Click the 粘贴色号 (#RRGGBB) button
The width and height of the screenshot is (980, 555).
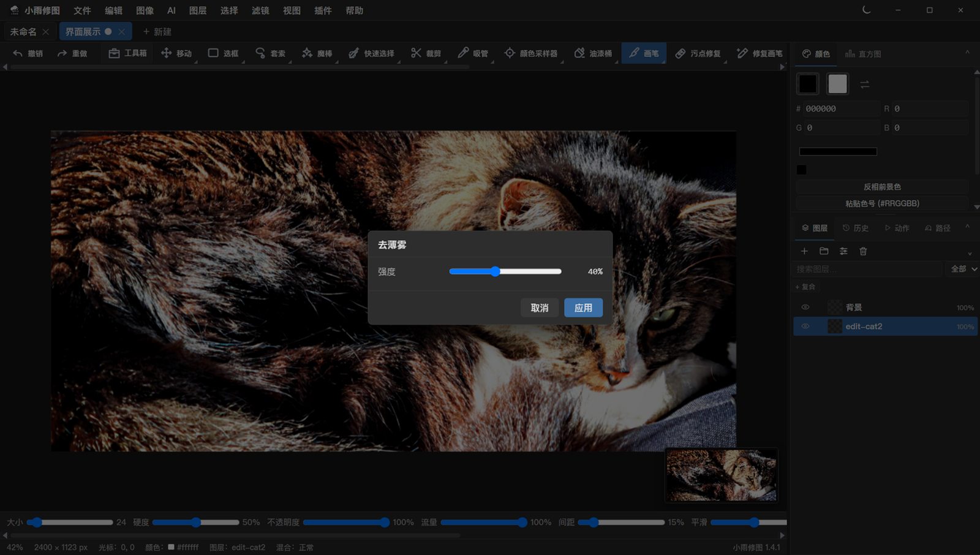[x=882, y=203]
